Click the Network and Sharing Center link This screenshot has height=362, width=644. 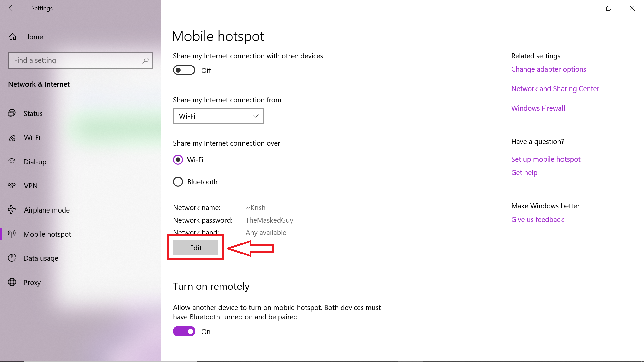tap(555, 88)
